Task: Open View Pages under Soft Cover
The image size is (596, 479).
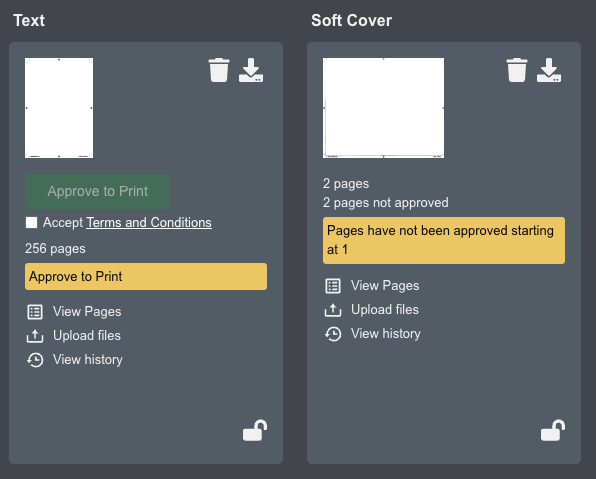Action: (385, 285)
